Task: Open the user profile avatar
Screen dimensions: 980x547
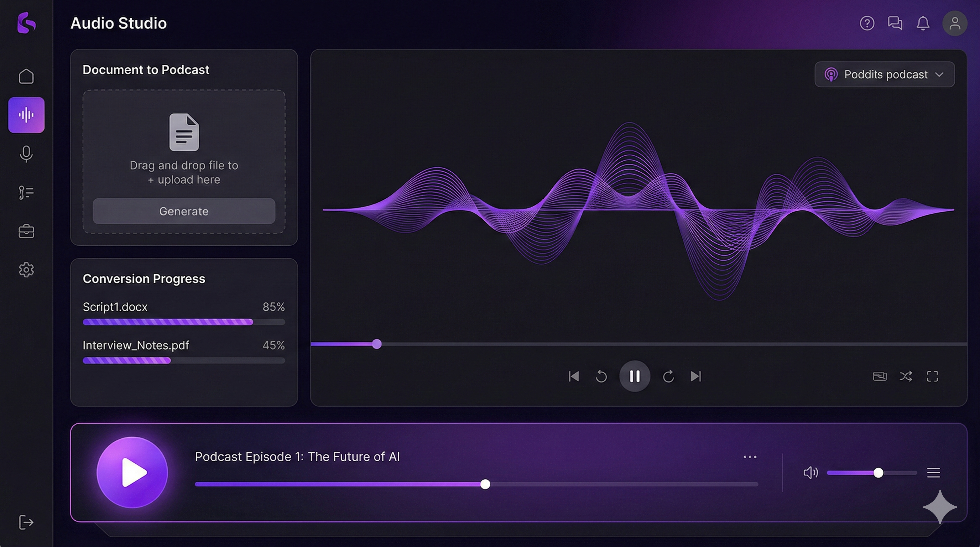Action: tap(954, 23)
